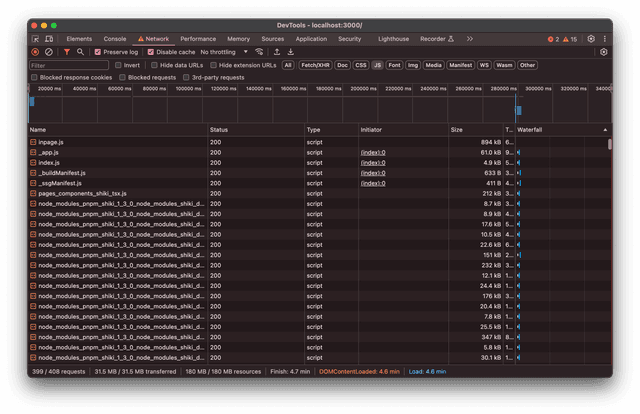This screenshot has height=414, width=640.
Task: Expand the more tabs chevron
Action: pos(470,38)
